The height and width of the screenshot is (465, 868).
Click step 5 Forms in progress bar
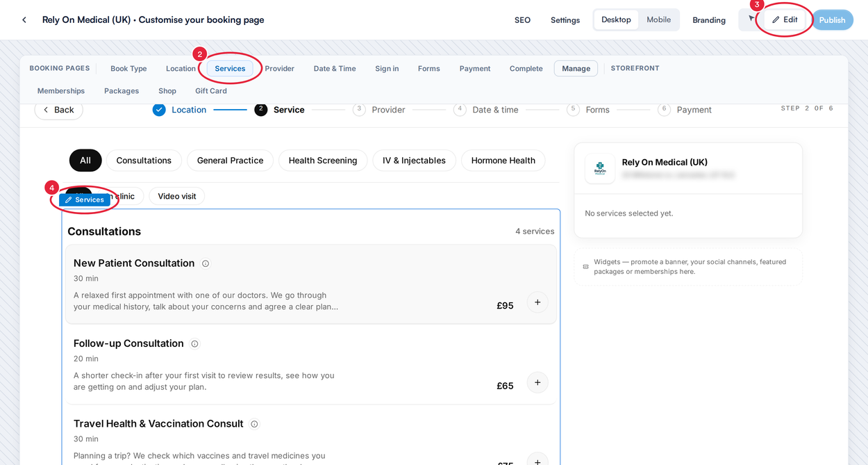pos(588,110)
